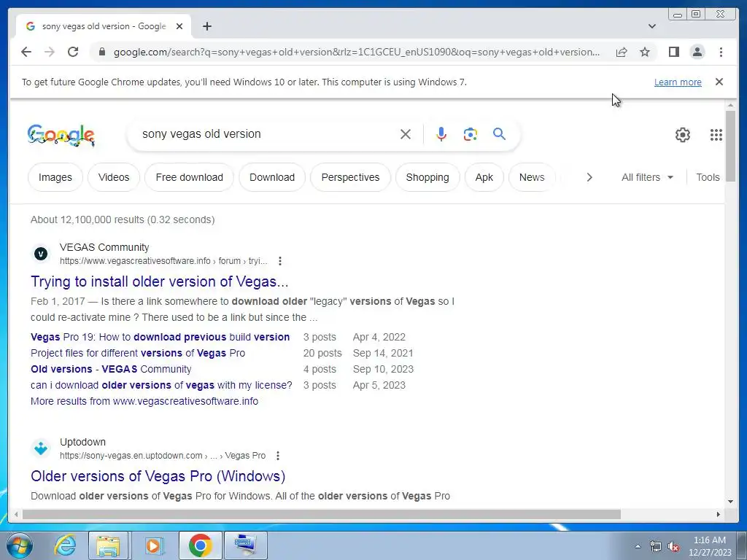This screenshot has width=747, height=560.
Task: Clear the search box text
Action: 406,134
